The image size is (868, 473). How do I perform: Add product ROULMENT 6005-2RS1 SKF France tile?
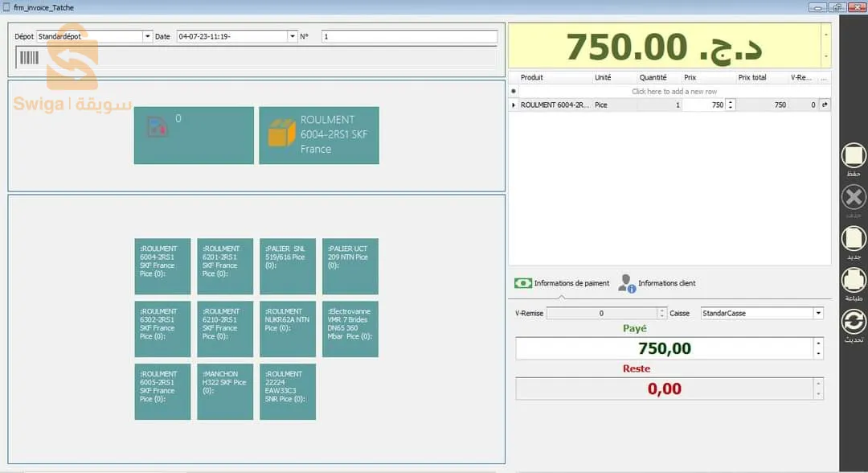[162, 392]
